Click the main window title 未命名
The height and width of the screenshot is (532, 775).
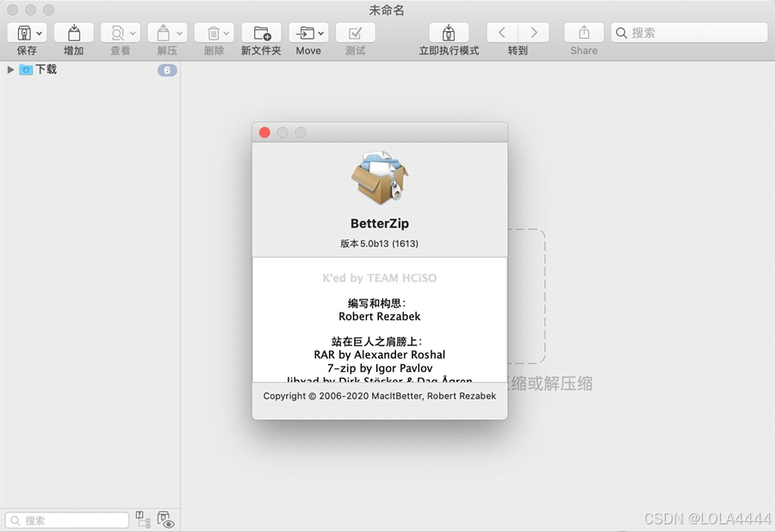(387, 9)
